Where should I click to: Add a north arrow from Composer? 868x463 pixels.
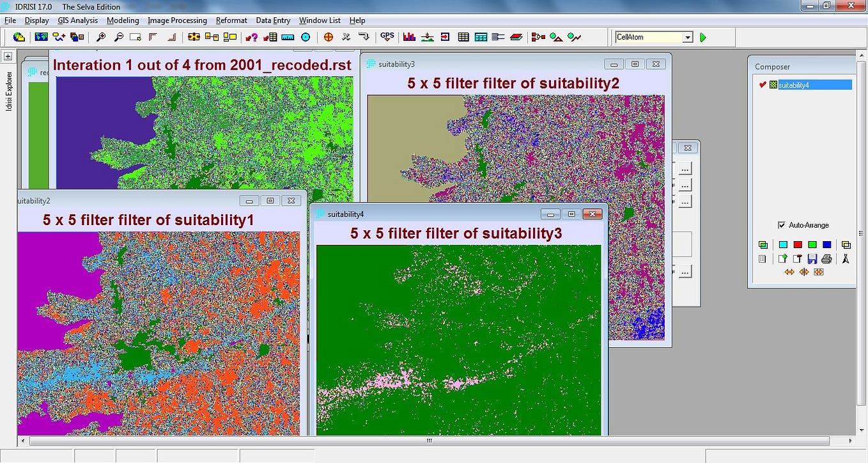click(x=845, y=258)
